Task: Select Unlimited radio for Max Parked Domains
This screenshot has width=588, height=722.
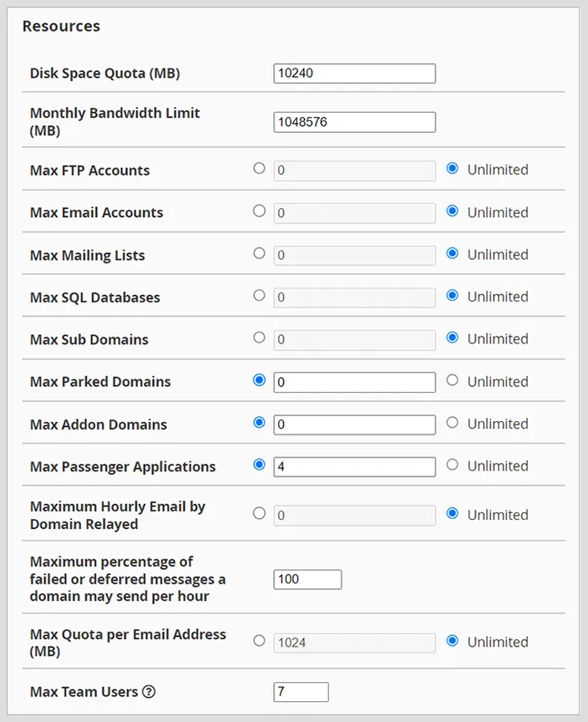Action: click(x=452, y=380)
